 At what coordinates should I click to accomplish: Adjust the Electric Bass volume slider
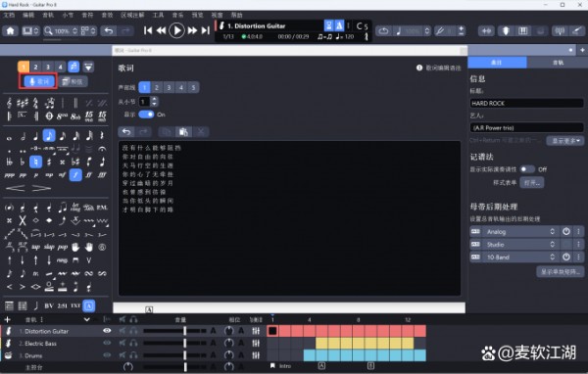tap(174, 343)
